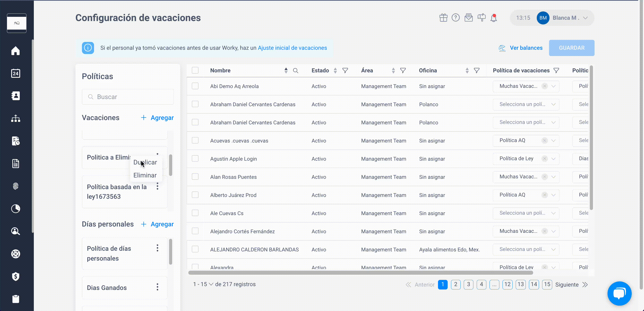Add a policy via Agregar next to Vacaciones
The height and width of the screenshot is (311, 644).
pos(157,118)
